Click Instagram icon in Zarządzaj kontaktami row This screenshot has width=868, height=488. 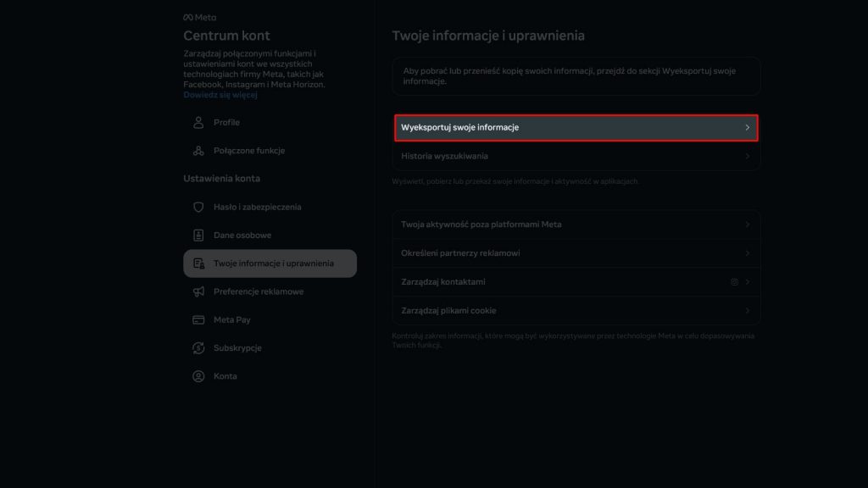pos(734,282)
